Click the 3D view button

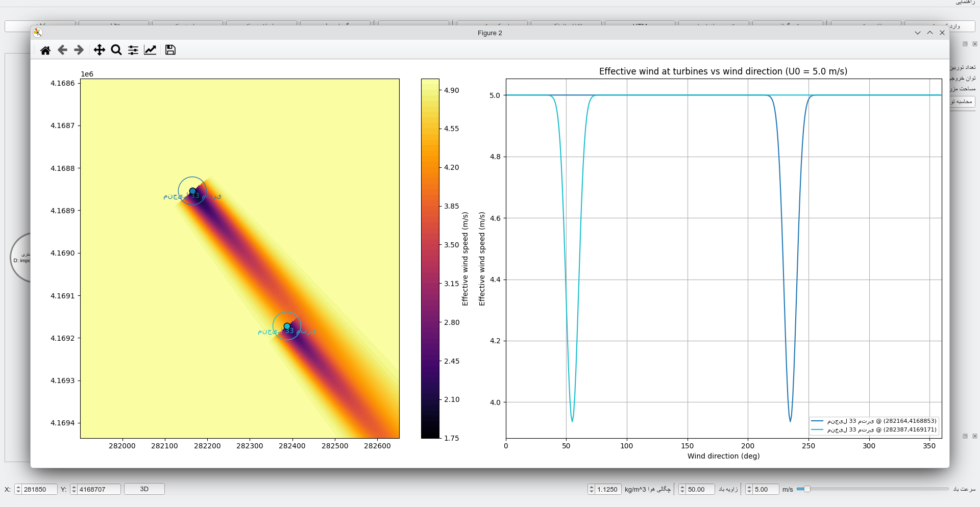pyautogui.click(x=144, y=489)
